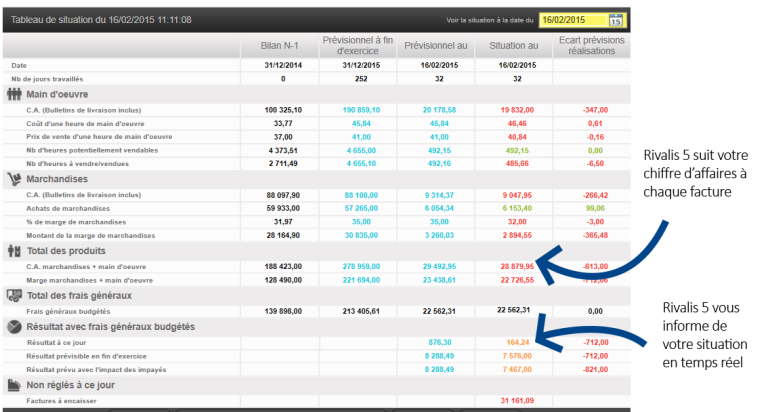Select the Prévisionnel au column header
The width and height of the screenshot is (768, 412).
click(x=436, y=46)
